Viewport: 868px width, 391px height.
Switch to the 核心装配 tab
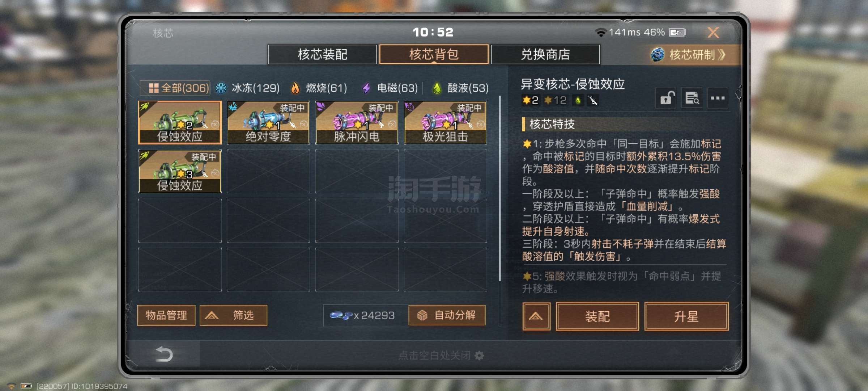coord(322,55)
